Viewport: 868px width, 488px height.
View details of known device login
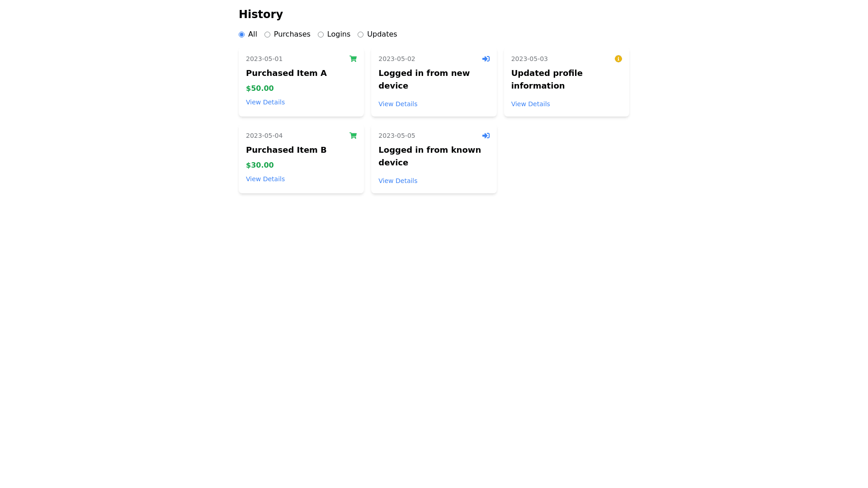[x=398, y=181]
